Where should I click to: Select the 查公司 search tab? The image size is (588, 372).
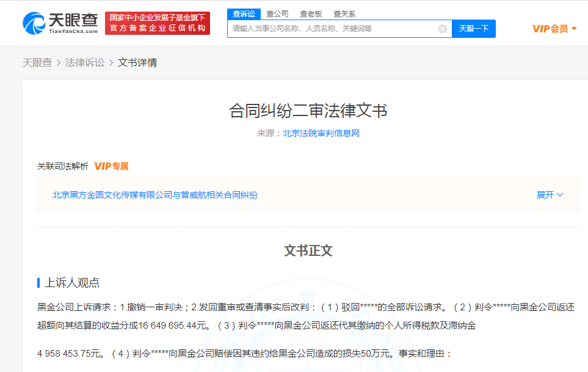click(x=277, y=14)
